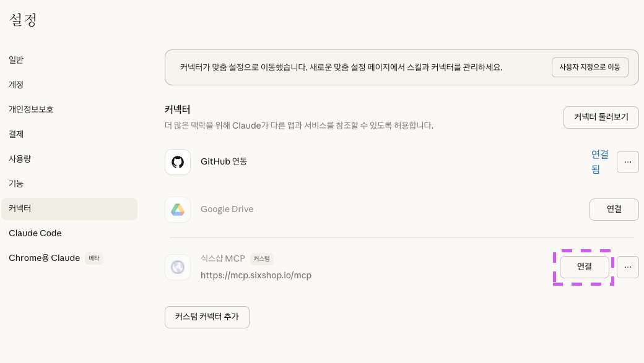This screenshot has height=363, width=644.
Task: Connect 식스샵 MCP with 연결 button
Action: coord(584,267)
